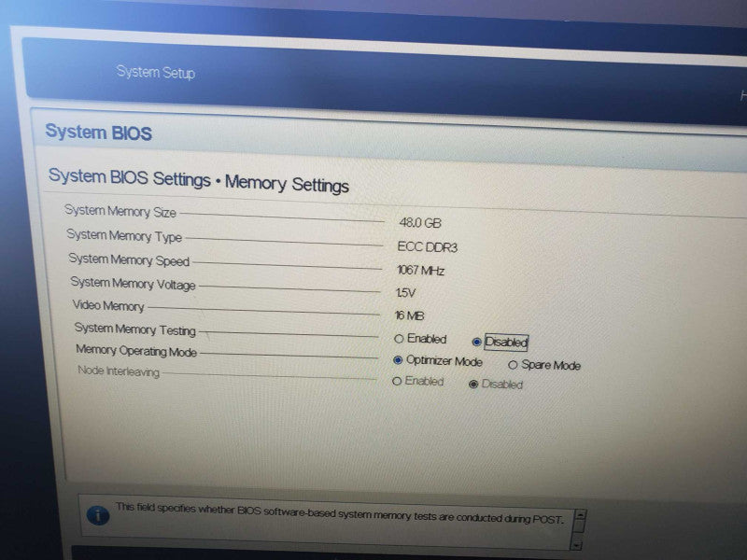
Task: Click the Memory Operating Mode label
Action: pyautogui.click(x=136, y=351)
